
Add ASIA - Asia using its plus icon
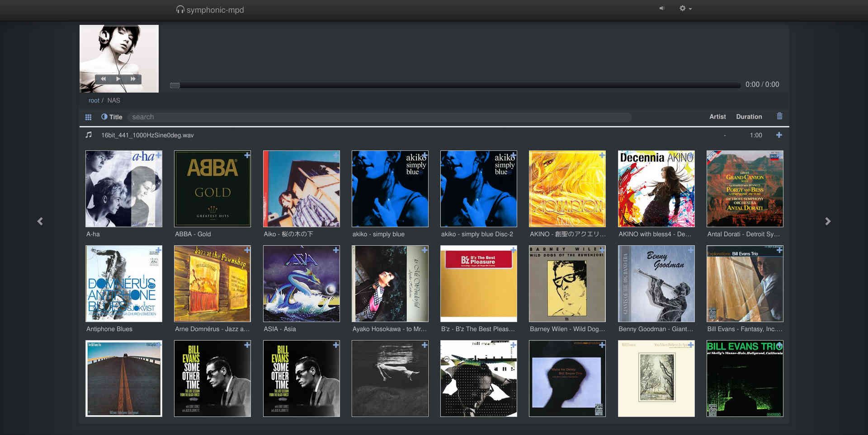[x=335, y=250]
